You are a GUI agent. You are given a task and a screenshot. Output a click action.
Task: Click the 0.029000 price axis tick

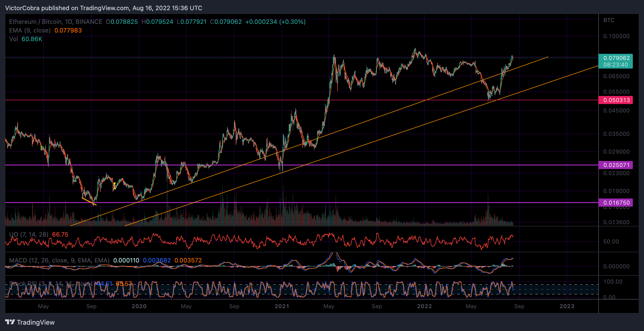click(x=616, y=152)
